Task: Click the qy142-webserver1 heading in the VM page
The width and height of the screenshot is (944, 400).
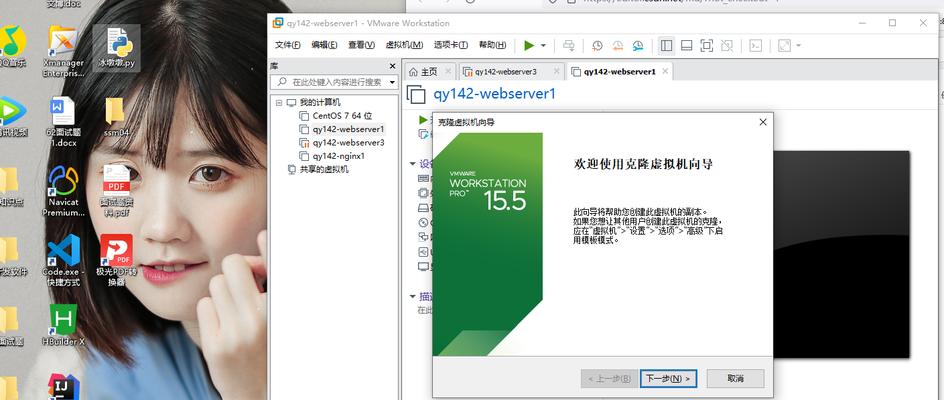Action: [x=494, y=94]
